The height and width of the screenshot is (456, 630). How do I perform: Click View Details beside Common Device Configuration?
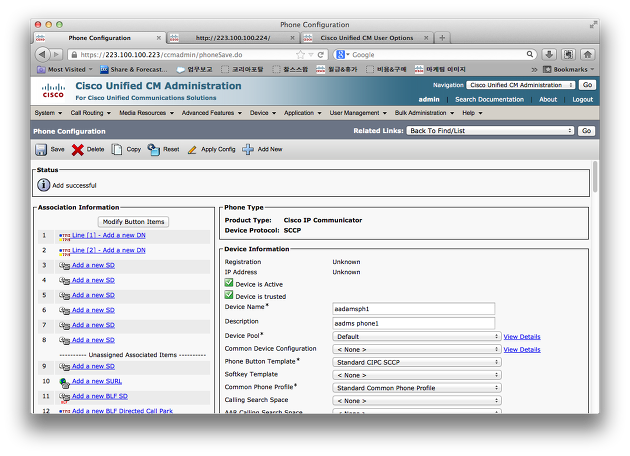point(522,350)
